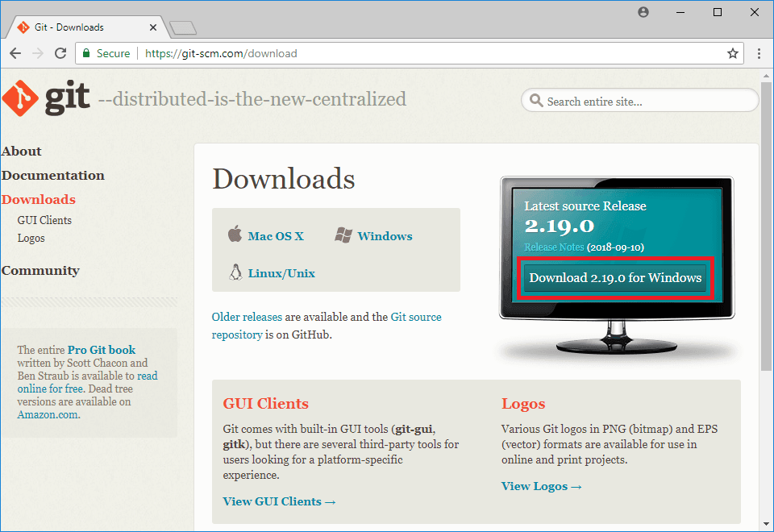The image size is (774, 532).
Task: Focus the Search entire site field
Action: [645, 102]
